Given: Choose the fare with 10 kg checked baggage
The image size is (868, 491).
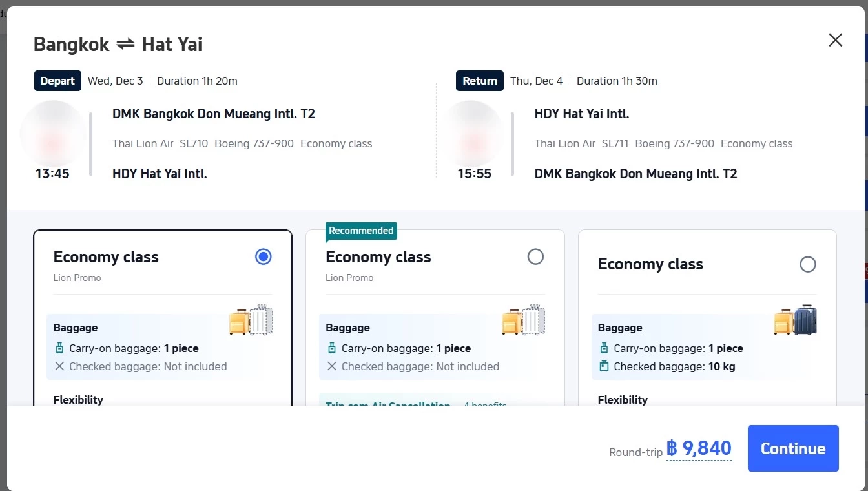Looking at the screenshot, I should (807, 264).
